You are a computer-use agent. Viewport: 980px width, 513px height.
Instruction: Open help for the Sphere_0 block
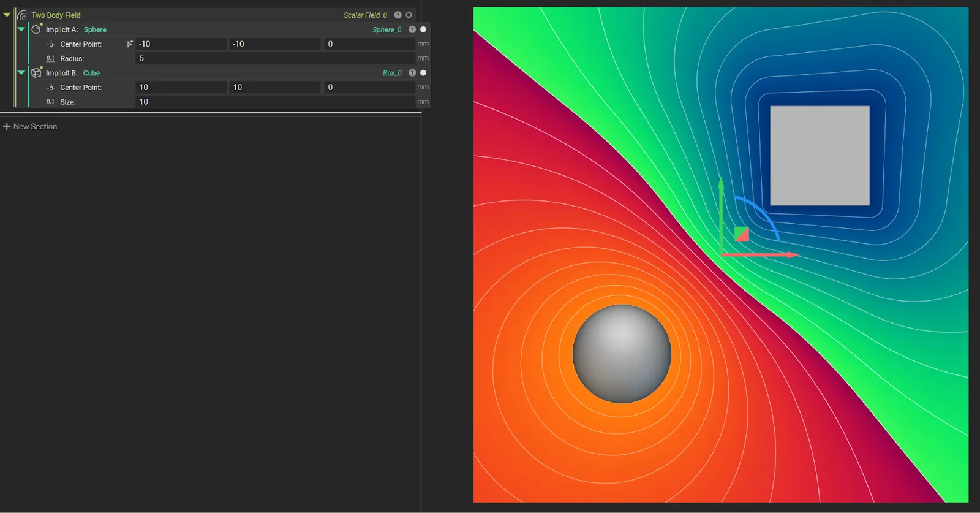[x=412, y=29]
